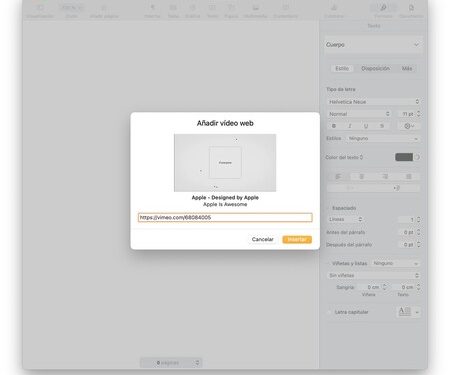
Task: Enable the Letra capitular checkbox
Action: click(329, 312)
